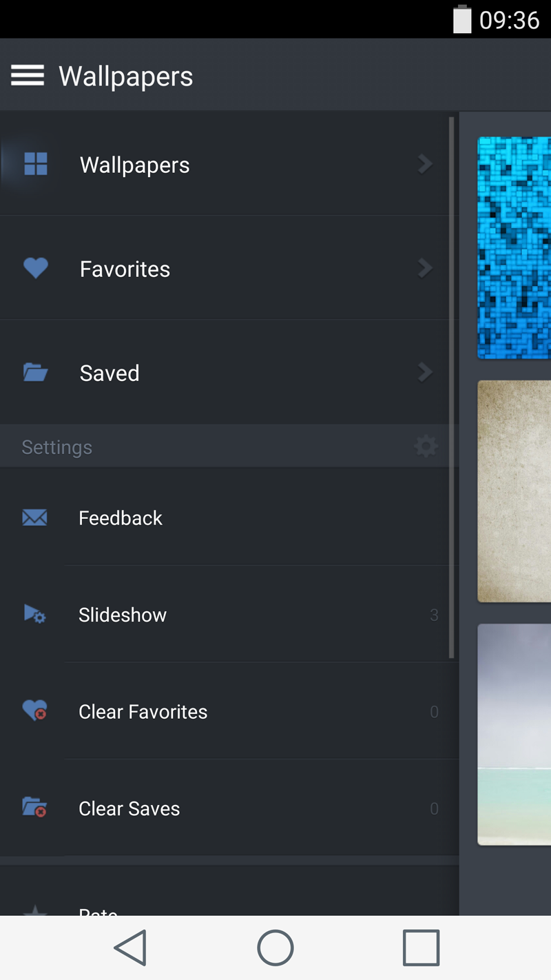Image resolution: width=551 pixels, height=980 pixels.
Task: Choose Clear Saves option
Action: point(129,808)
